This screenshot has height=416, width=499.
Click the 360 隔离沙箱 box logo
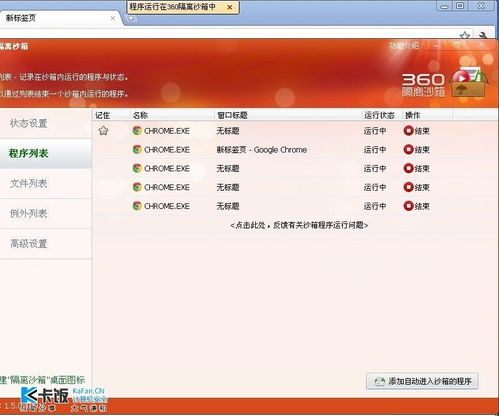pyautogui.click(x=469, y=82)
